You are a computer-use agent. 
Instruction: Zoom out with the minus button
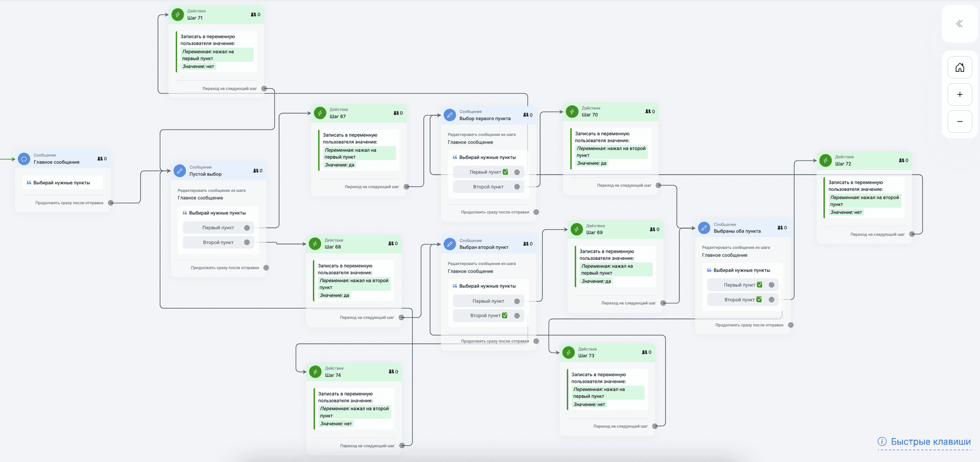point(960,121)
